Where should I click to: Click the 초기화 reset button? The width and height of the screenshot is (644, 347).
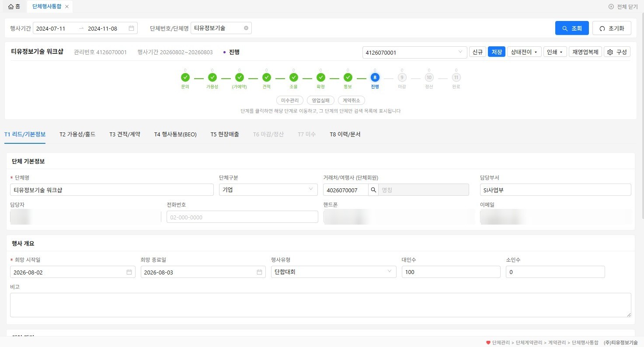[x=612, y=28]
